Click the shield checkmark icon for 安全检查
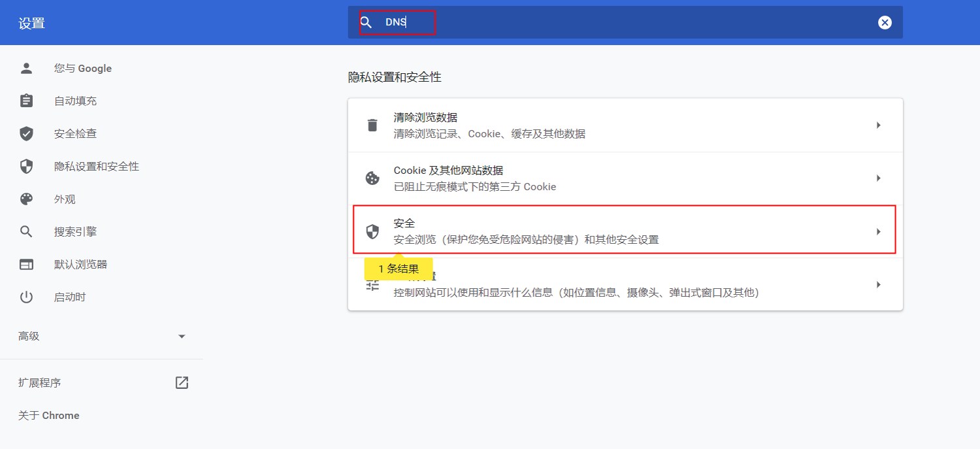The height and width of the screenshot is (449, 980). pyautogui.click(x=26, y=134)
